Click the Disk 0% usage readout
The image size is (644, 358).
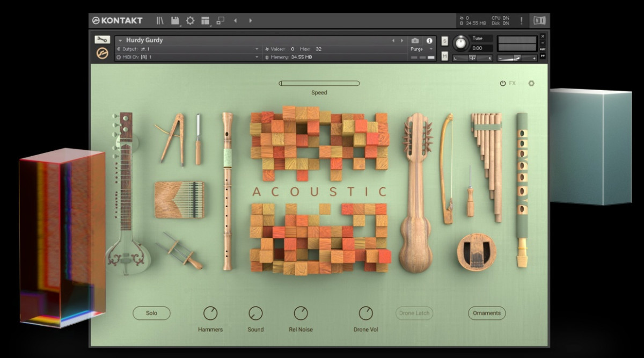[x=500, y=24]
